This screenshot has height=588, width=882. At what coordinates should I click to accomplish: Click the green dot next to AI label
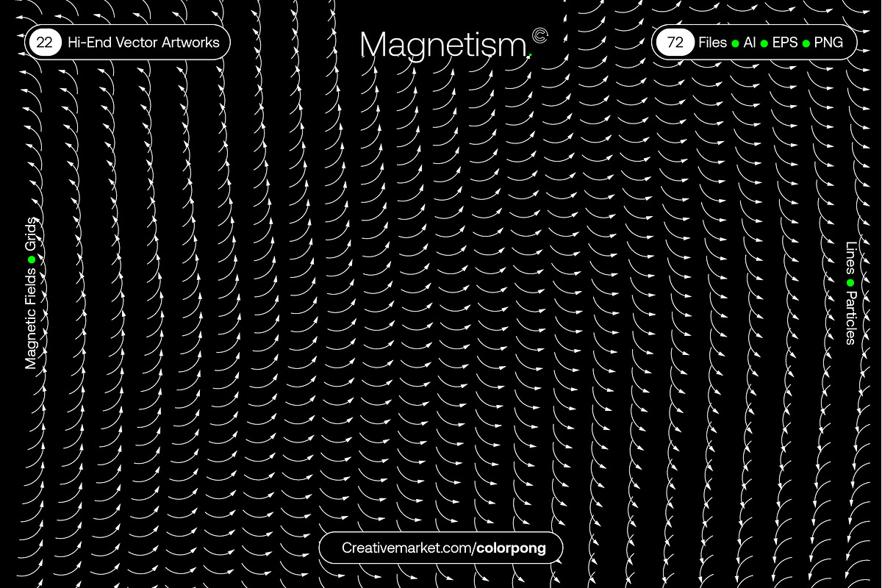(x=736, y=43)
